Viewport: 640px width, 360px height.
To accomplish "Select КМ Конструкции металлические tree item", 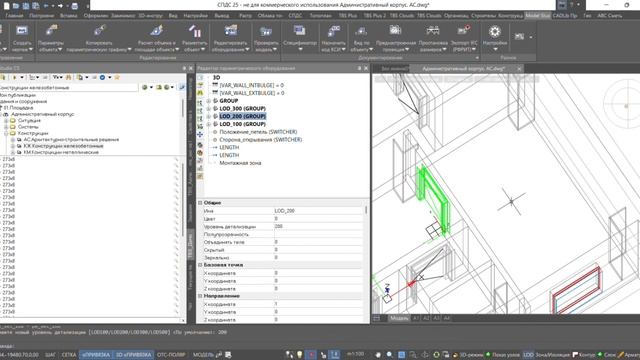I will 61,152.
